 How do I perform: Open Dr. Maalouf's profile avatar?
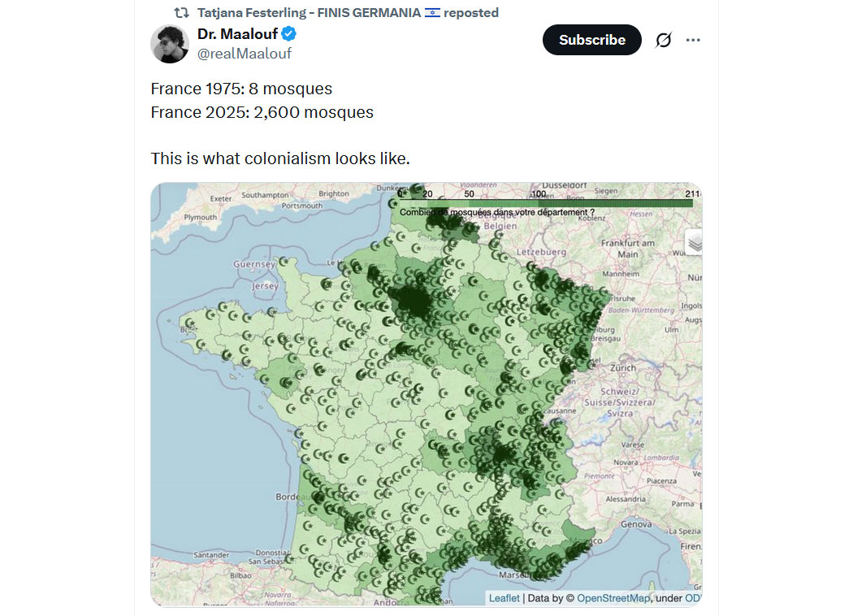(x=170, y=44)
